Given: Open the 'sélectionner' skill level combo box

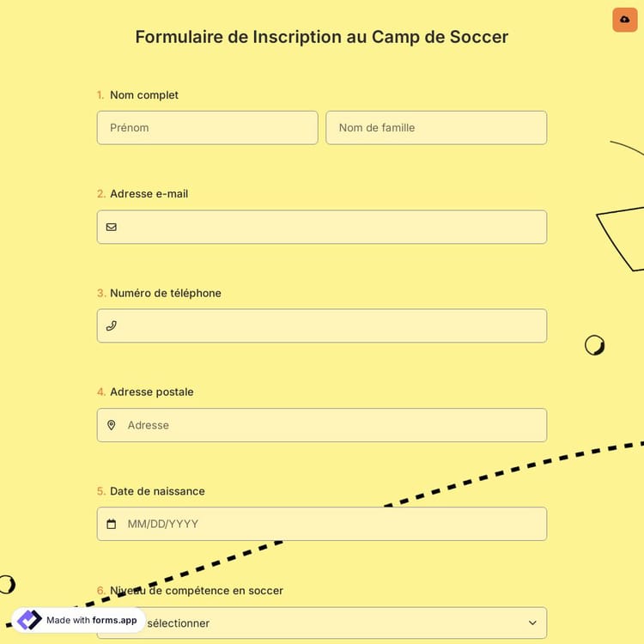Looking at the screenshot, I should point(343,623).
